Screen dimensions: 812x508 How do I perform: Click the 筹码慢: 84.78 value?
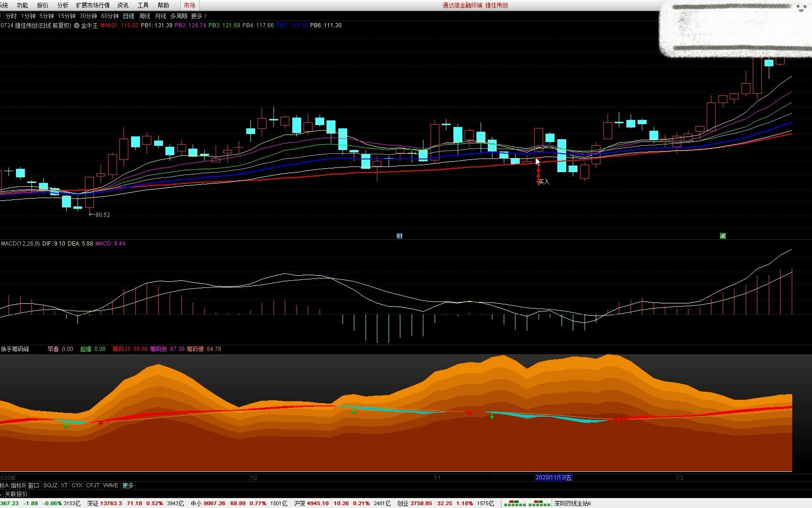(204, 349)
